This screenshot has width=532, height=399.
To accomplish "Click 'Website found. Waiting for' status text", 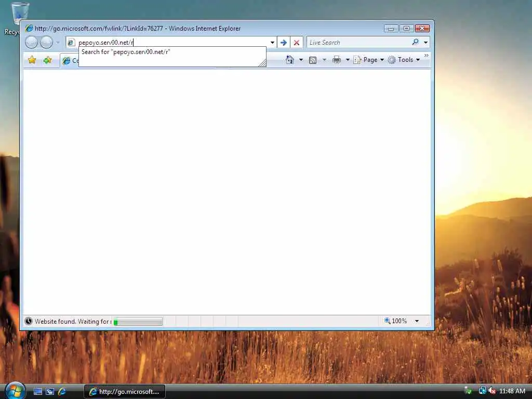I will point(73,321).
